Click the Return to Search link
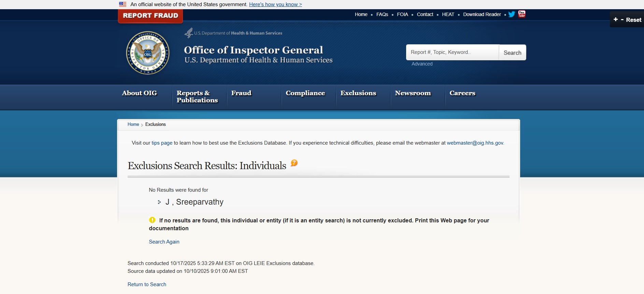 147,284
